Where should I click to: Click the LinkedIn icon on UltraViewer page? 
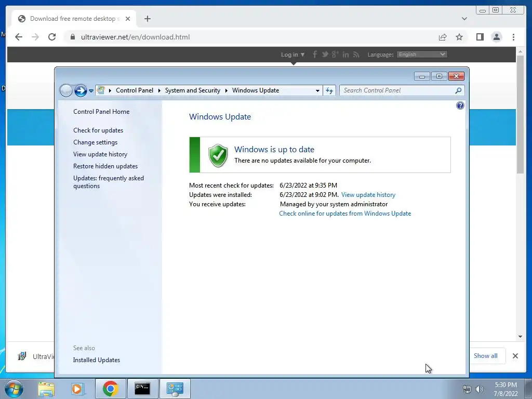point(345,54)
